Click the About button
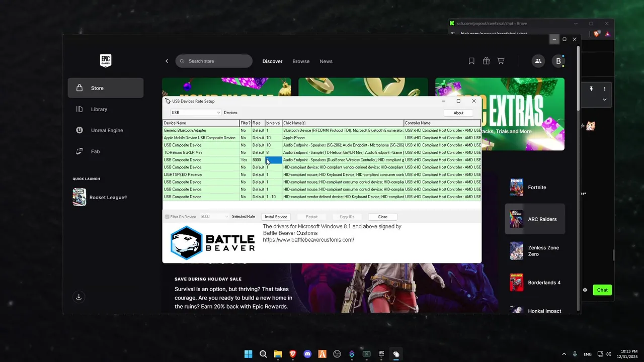The image size is (644, 362). pos(458,113)
